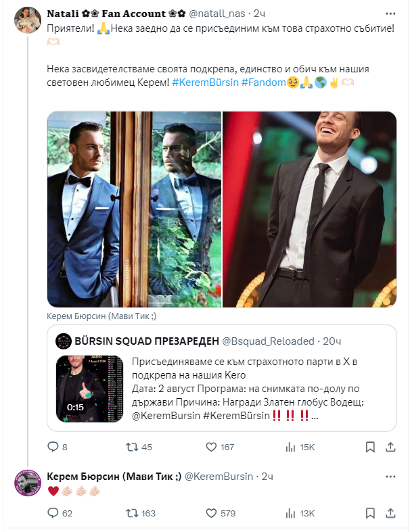
Task: View analytics showing 15K views
Action: (291, 447)
